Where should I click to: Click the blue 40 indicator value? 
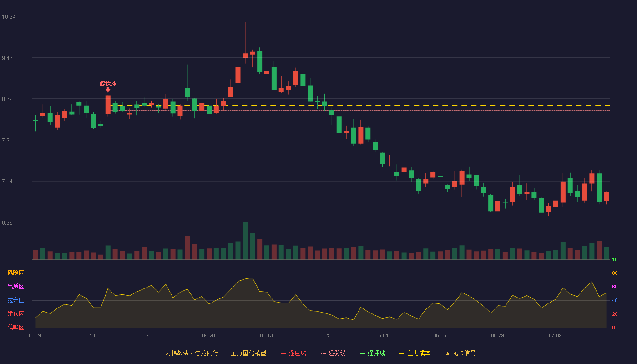[615, 300]
